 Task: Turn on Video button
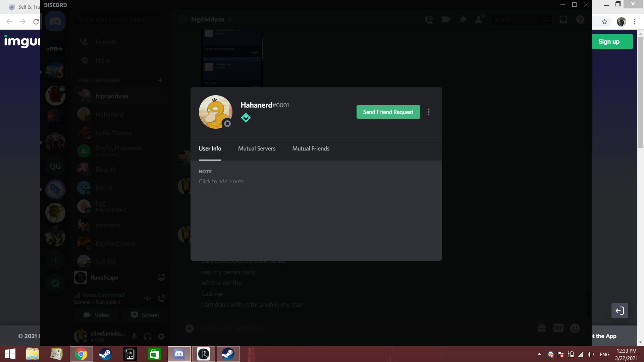tap(96, 315)
